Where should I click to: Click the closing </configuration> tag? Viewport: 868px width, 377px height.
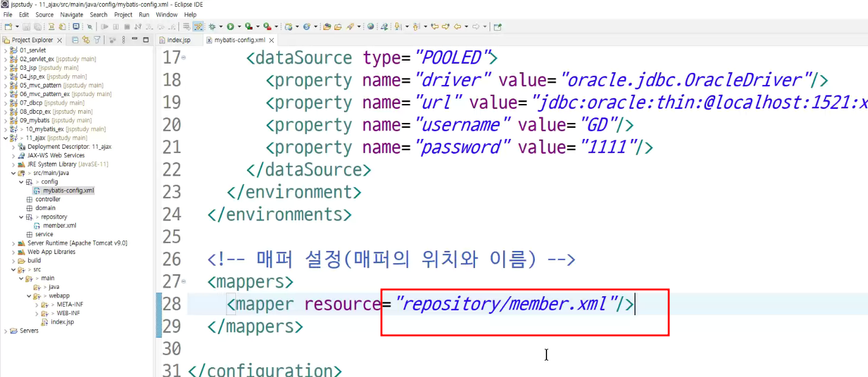coord(265,371)
